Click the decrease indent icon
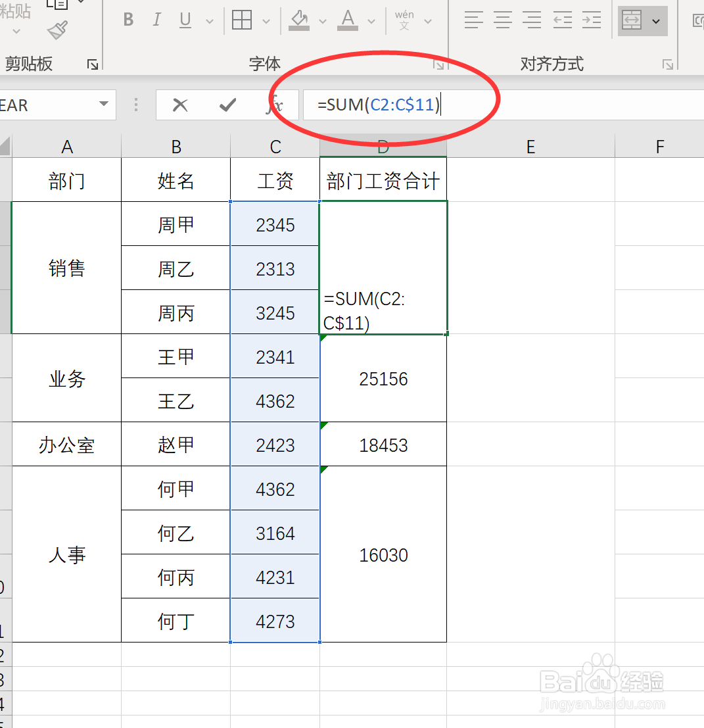 [x=562, y=20]
